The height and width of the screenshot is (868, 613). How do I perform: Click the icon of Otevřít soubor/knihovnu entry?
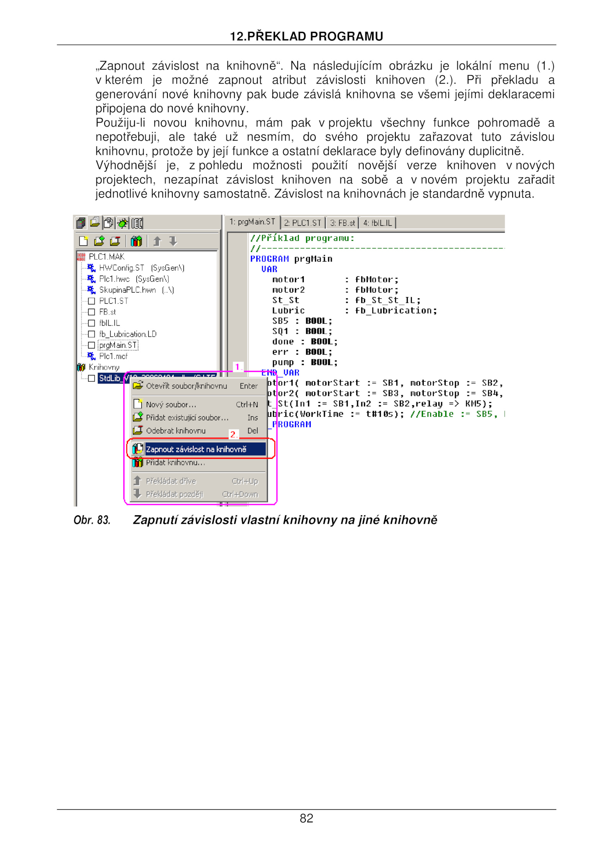138,385
